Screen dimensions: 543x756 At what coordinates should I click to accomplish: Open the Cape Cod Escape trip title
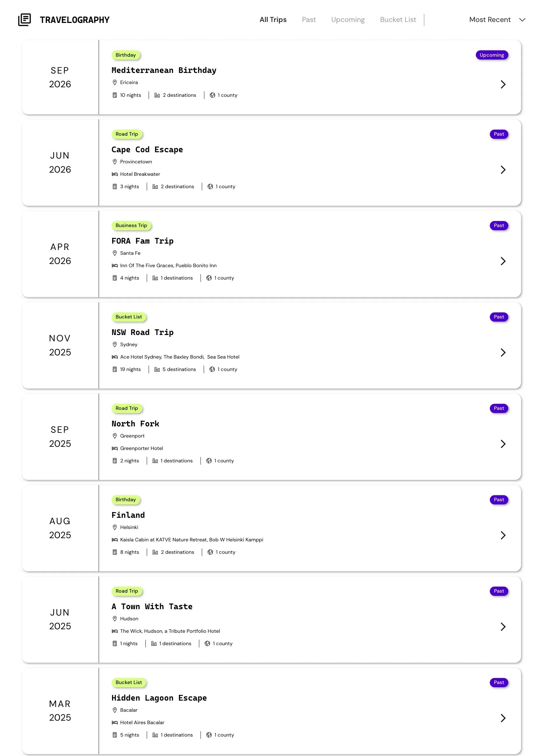147,150
